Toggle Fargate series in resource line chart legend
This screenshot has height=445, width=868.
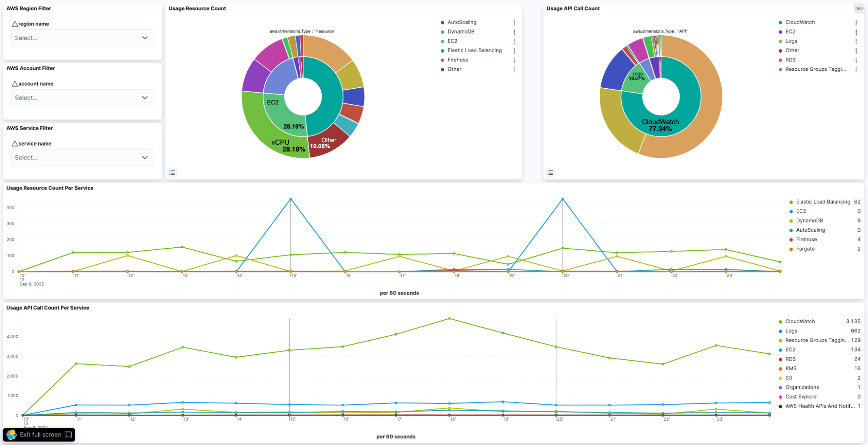[x=805, y=249]
